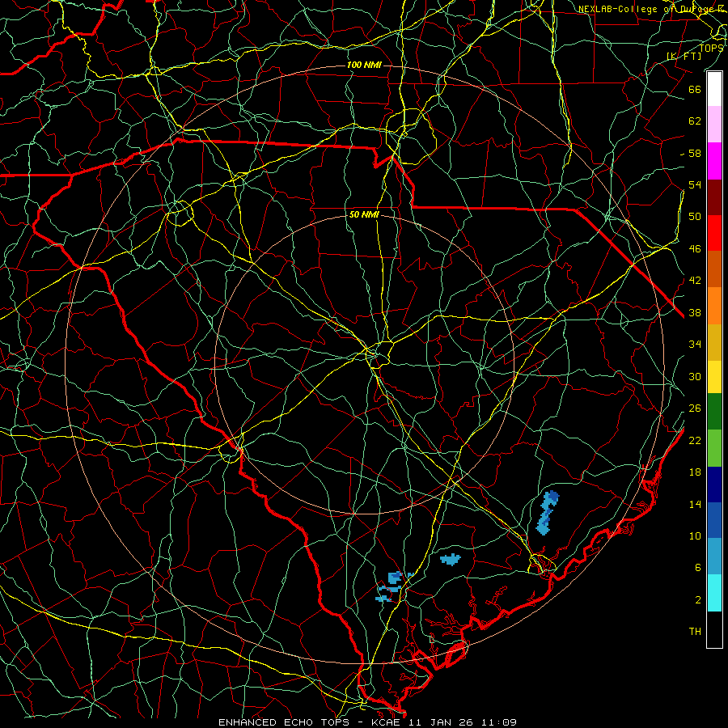Viewport: 728px width, 728px height.
Task: Click the "30" legend value
Action: pos(695,376)
